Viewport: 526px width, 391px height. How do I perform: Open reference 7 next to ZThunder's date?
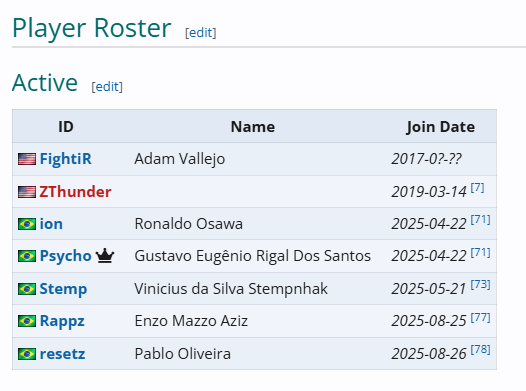477,187
